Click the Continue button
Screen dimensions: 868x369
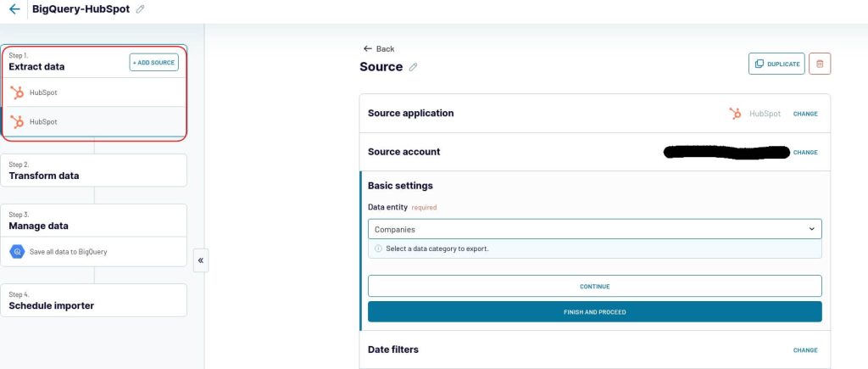[594, 287]
